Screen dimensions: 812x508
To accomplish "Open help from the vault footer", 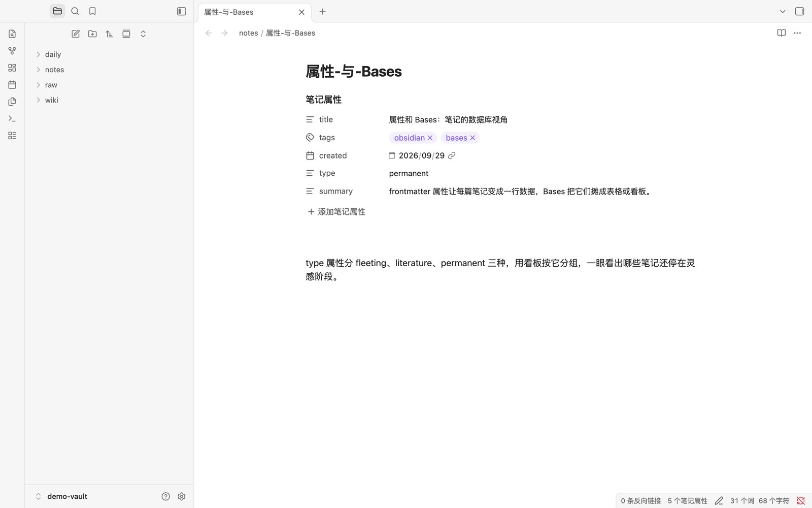I will tap(165, 496).
